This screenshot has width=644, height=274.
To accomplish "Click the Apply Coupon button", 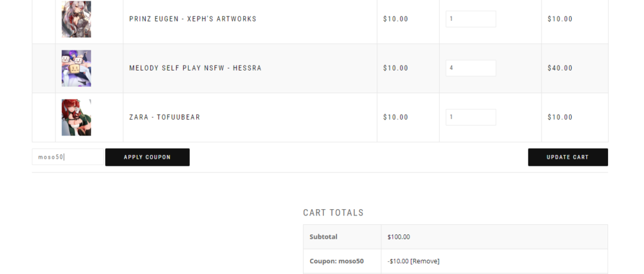I will pyautogui.click(x=147, y=157).
